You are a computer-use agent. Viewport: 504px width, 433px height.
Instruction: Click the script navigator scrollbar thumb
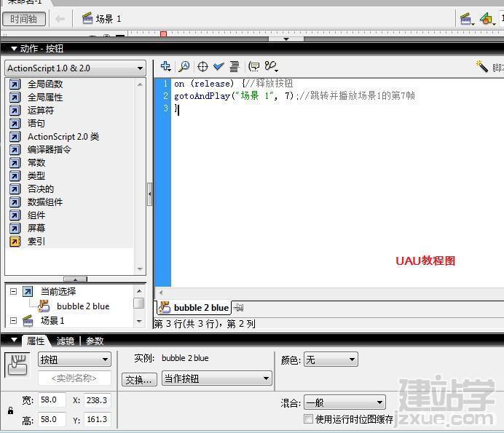click(x=139, y=303)
